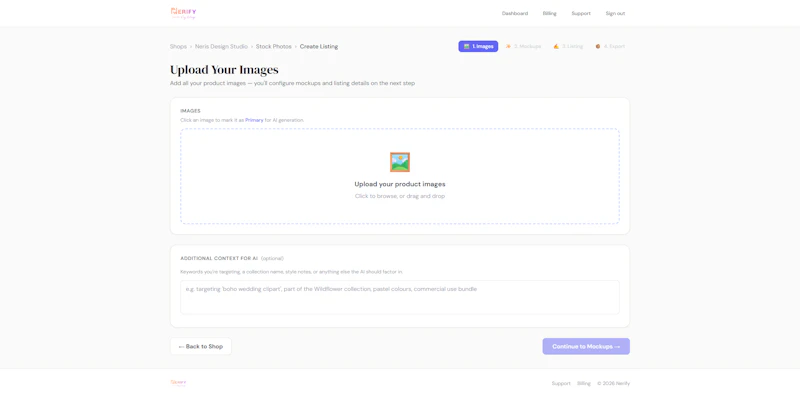Click the Upload Your Images heading
This screenshot has width=800, height=398.
pyautogui.click(x=224, y=70)
